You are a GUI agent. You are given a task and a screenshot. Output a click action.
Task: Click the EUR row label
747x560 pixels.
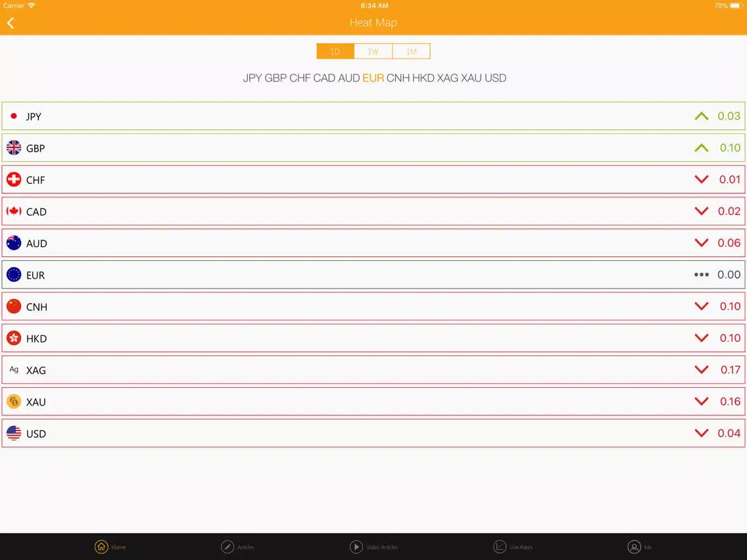(36, 275)
